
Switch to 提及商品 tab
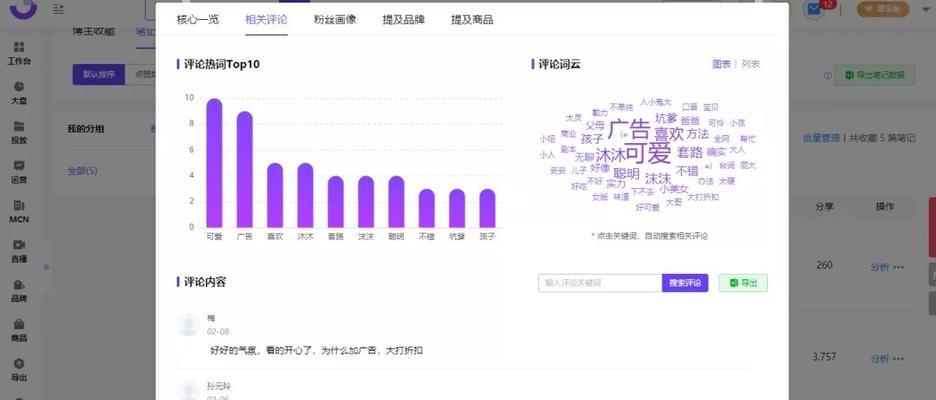click(472, 20)
